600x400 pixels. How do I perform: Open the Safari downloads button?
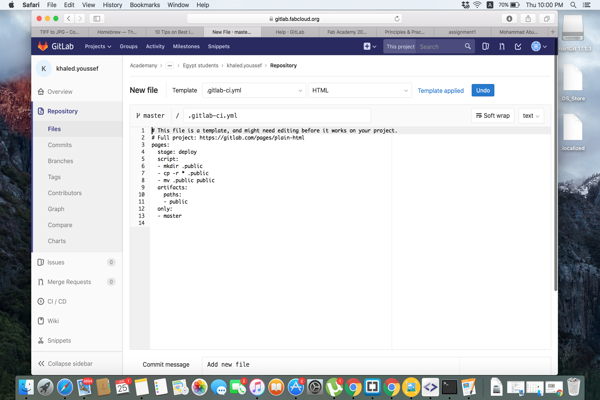point(509,18)
